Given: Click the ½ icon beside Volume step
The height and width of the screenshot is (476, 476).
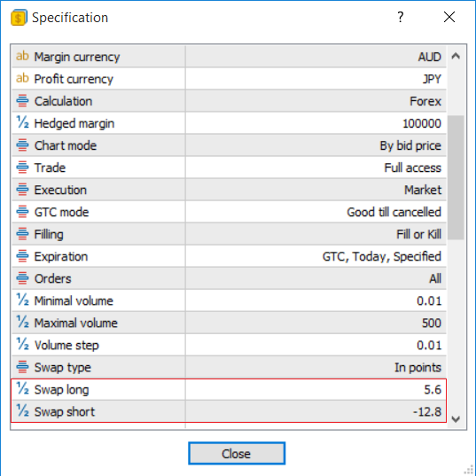Looking at the screenshot, I should 22,344.
